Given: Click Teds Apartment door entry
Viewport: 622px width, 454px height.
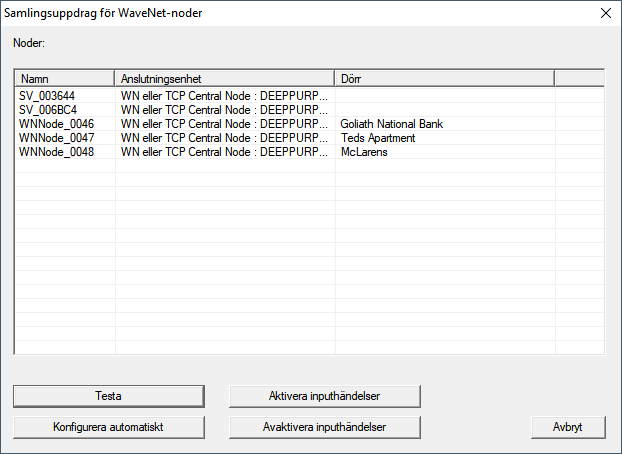Looking at the screenshot, I should coord(377,138).
